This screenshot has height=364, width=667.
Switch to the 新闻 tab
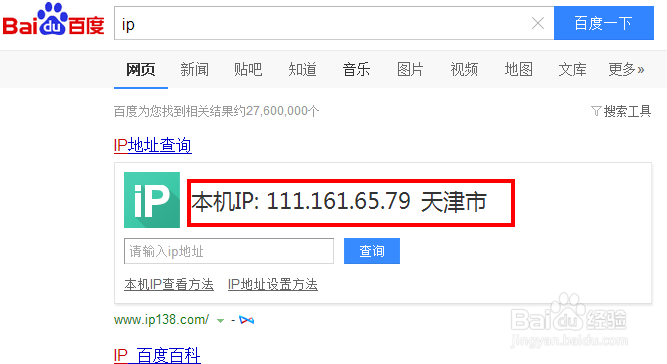click(194, 69)
